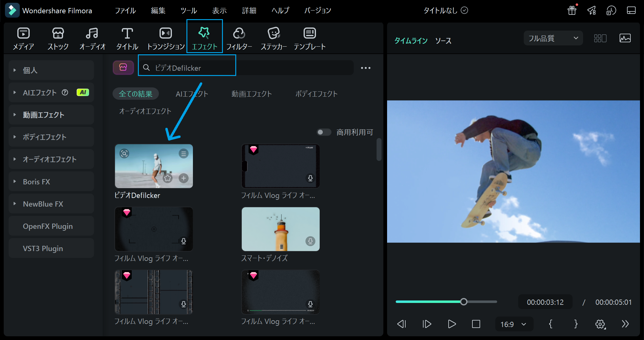
Task: Expand the 動画エフェクト category
Action: click(x=51, y=115)
